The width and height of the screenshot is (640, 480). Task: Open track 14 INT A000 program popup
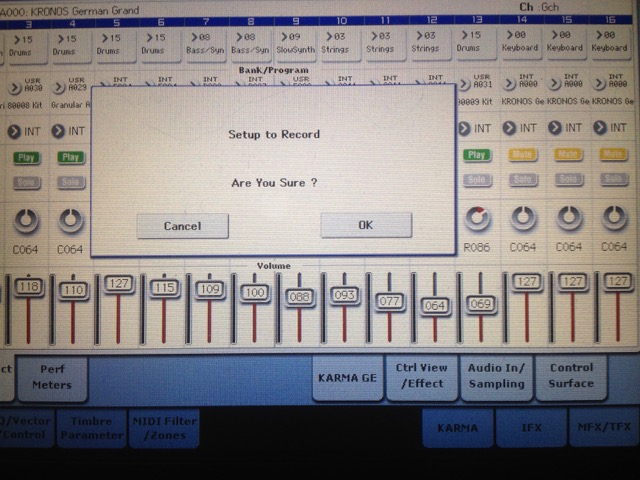click(509, 84)
